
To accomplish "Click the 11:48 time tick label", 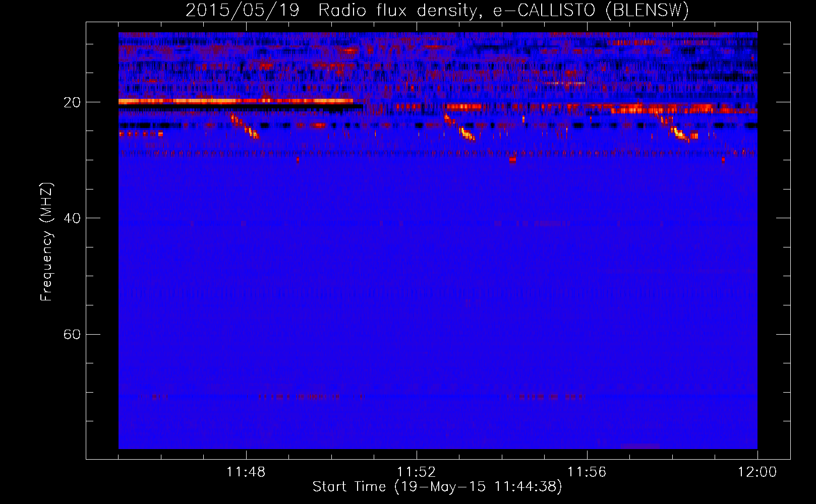I will (x=246, y=472).
